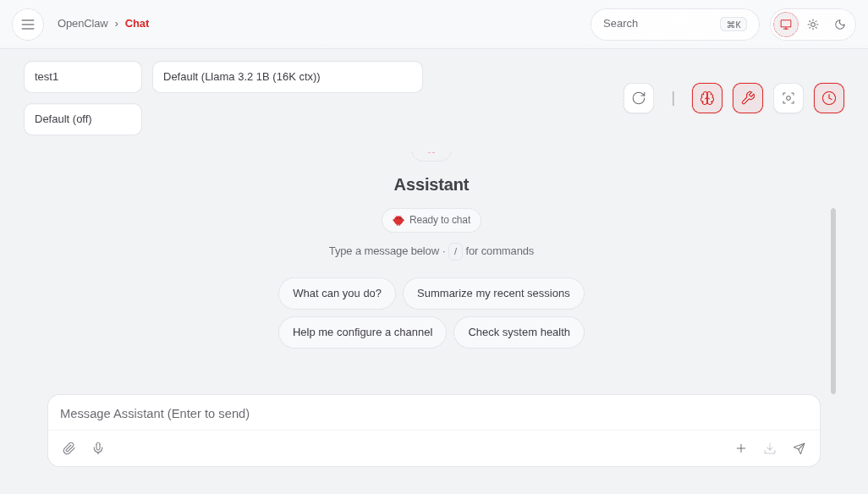868x494 pixels.
Task: Open the clock history icon
Action: (829, 98)
